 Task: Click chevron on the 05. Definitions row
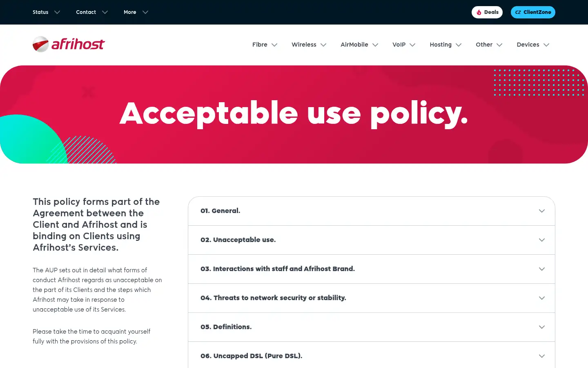click(542, 327)
